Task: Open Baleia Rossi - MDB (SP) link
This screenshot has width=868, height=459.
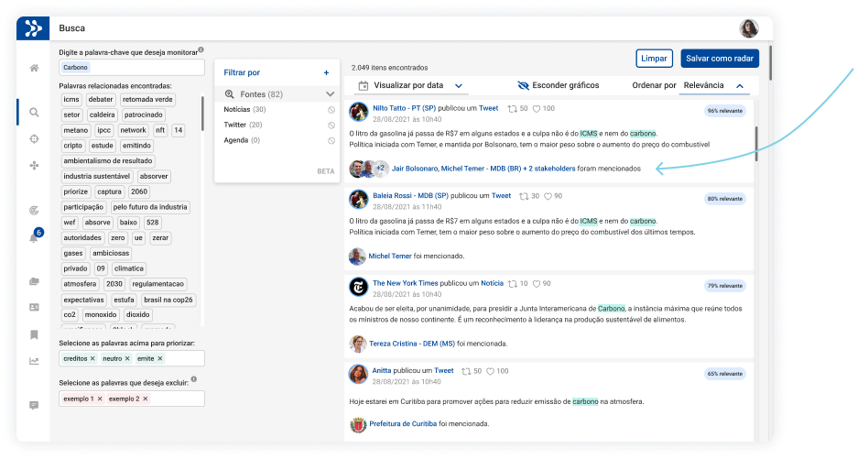Action: click(x=410, y=196)
